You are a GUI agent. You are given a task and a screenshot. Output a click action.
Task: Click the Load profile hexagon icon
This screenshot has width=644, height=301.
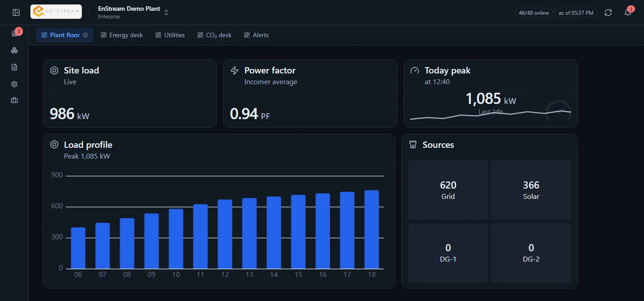point(54,145)
